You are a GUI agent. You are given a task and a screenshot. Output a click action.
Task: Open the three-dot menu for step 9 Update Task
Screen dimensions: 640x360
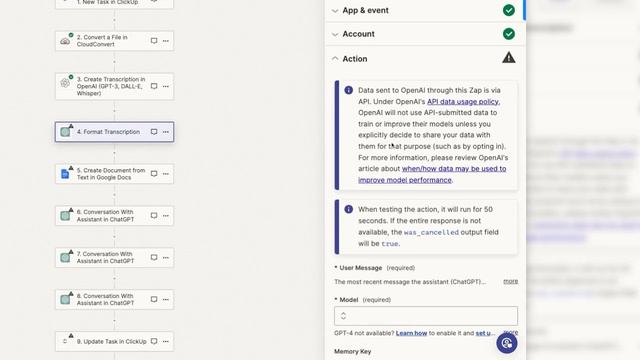click(x=166, y=341)
